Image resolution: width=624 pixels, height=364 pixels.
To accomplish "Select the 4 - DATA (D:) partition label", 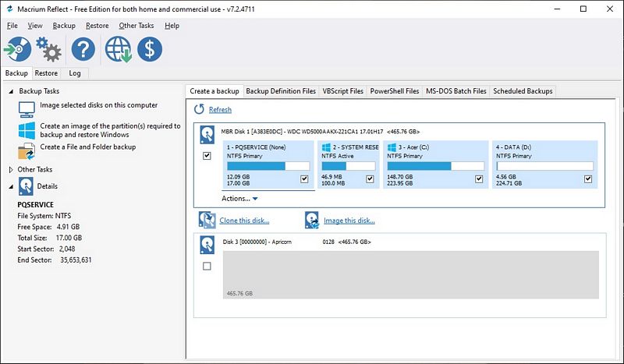I will coord(513,147).
